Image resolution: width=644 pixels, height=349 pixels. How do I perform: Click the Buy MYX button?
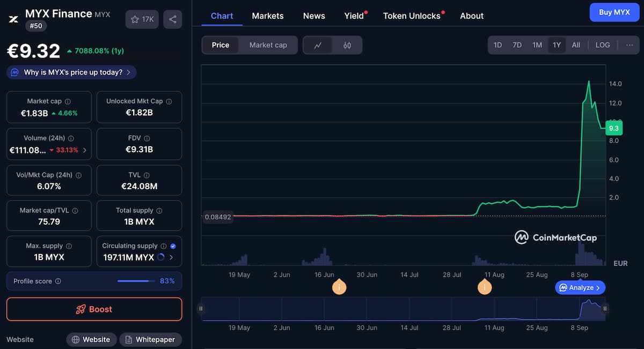(x=614, y=12)
